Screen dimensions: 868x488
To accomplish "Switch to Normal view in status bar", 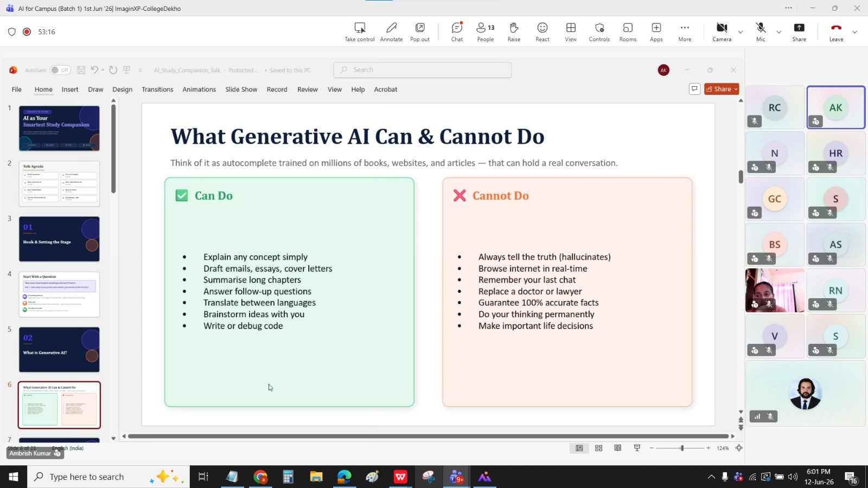I will pos(579,448).
